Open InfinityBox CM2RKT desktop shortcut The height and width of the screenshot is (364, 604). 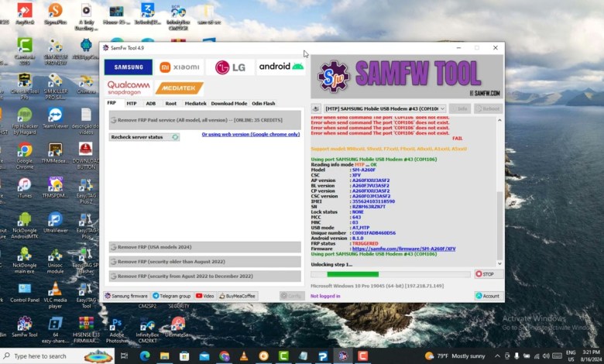(147, 330)
